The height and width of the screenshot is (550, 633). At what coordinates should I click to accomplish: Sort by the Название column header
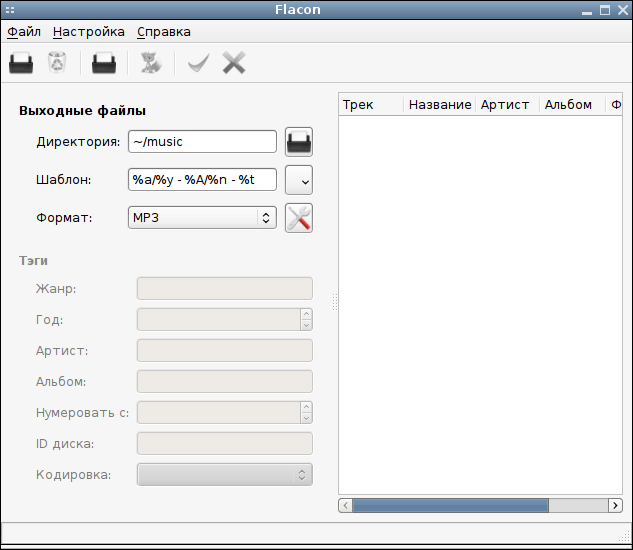pos(439,105)
